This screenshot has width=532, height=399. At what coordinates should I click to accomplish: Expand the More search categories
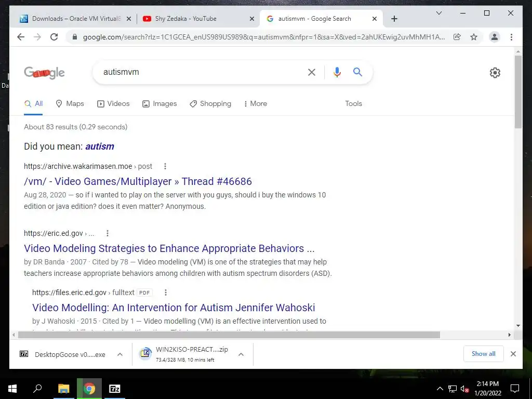click(256, 103)
